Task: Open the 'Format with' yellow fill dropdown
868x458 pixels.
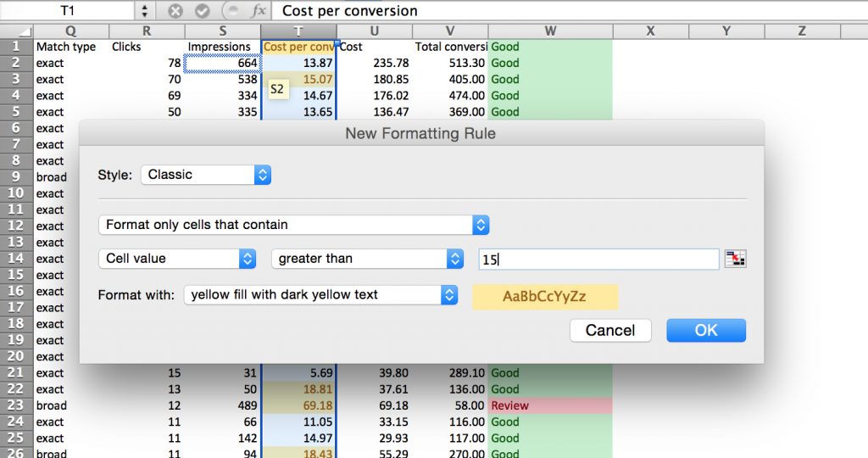Action: tap(321, 294)
